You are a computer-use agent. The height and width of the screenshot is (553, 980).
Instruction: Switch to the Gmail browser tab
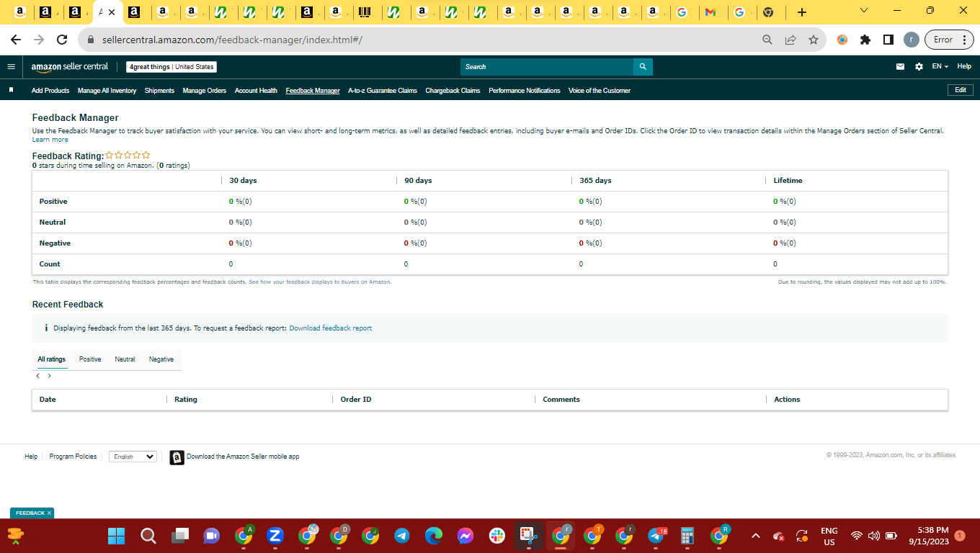tap(710, 12)
